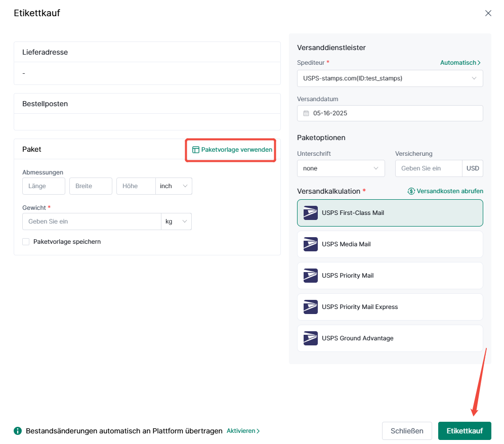Enable the Paketvorlage speichern checkbox
This screenshot has height=444, width=504.
pyautogui.click(x=26, y=242)
